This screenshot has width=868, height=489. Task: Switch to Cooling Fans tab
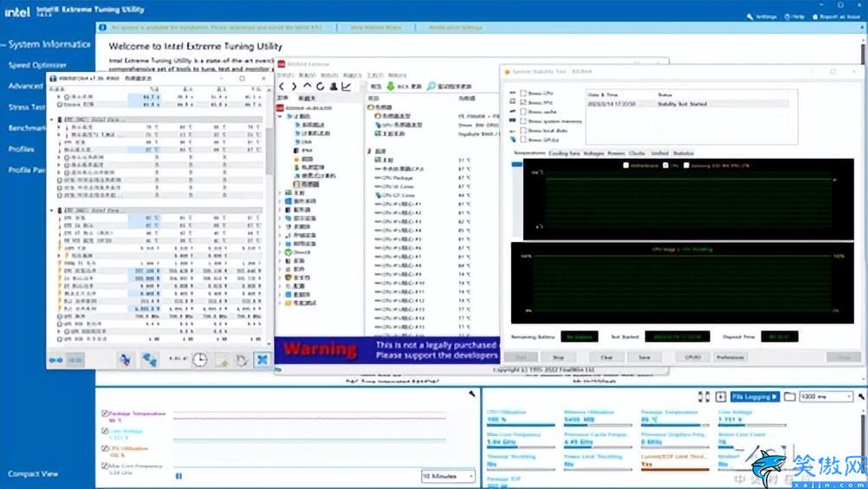point(564,153)
